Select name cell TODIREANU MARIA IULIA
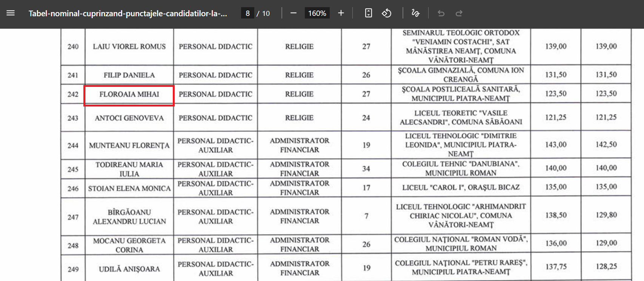Viewport: 644px width, 281px height. pyautogui.click(x=129, y=169)
